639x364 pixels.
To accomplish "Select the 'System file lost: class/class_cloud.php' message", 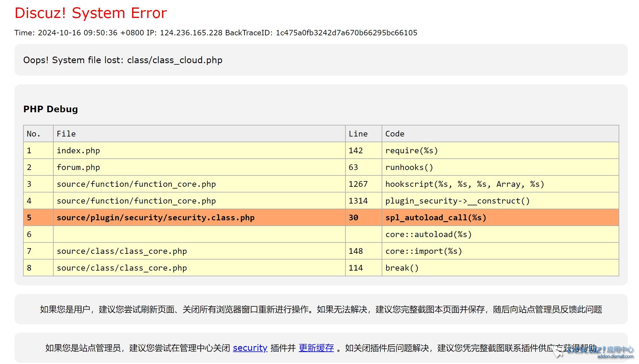I will (x=137, y=60).
